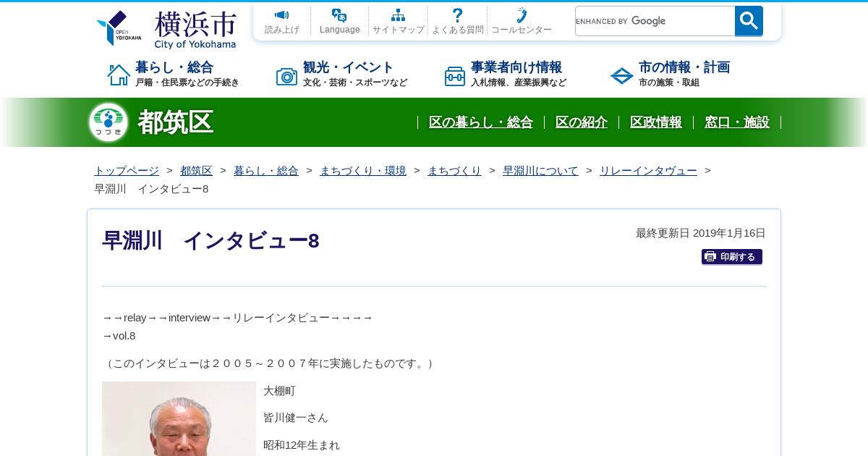The image size is (868, 456).
Task: Click the 印刷する print button
Action: tap(732, 257)
